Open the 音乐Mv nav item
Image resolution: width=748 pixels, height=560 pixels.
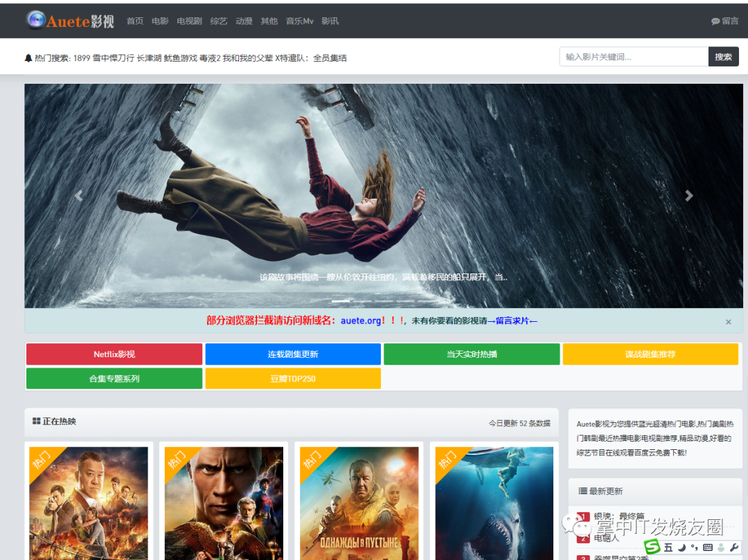299,21
